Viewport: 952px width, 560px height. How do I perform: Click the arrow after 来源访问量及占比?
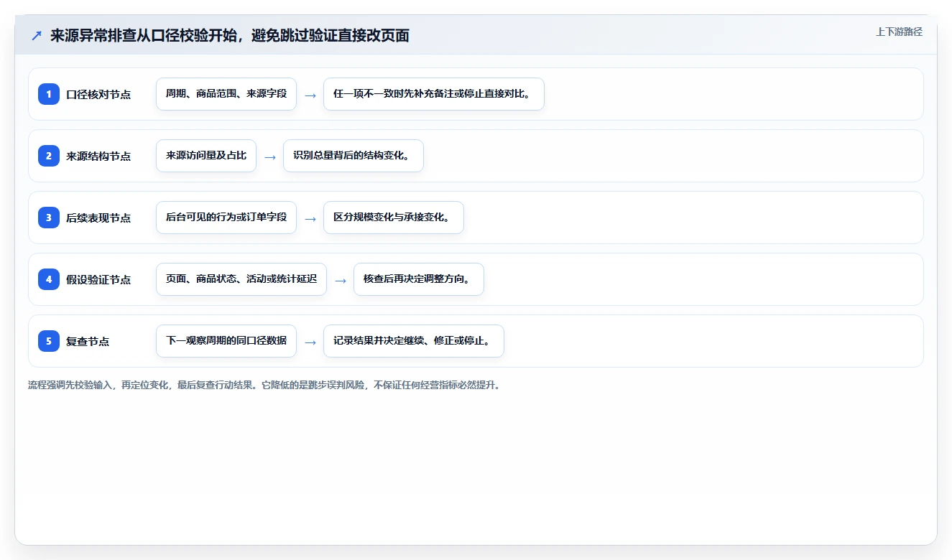(x=270, y=157)
